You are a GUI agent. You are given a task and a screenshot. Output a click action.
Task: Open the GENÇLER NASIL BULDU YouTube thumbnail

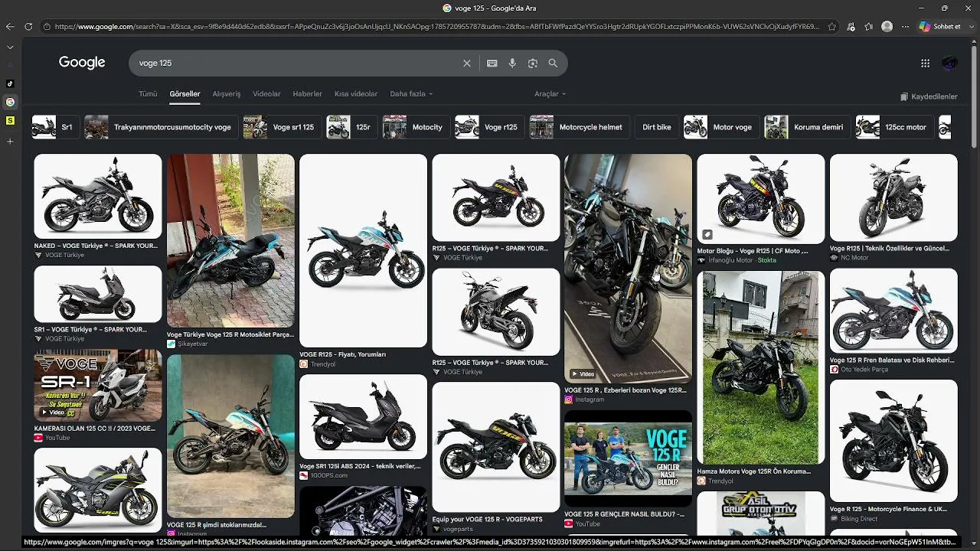coord(628,458)
